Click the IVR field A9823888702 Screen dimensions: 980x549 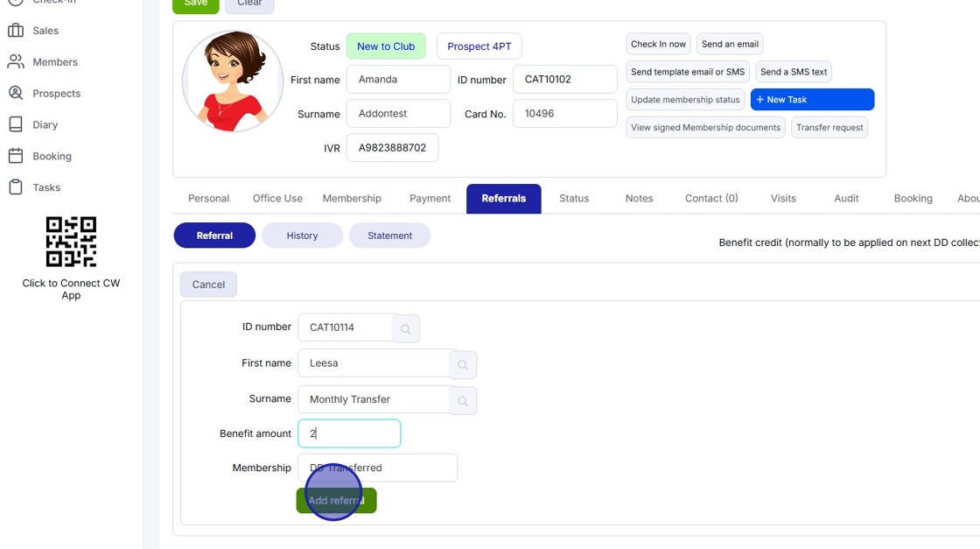pyautogui.click(x=393, y=148)
